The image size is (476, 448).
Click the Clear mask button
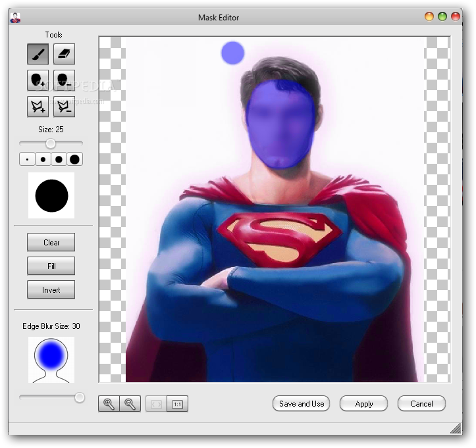[51, 242]
